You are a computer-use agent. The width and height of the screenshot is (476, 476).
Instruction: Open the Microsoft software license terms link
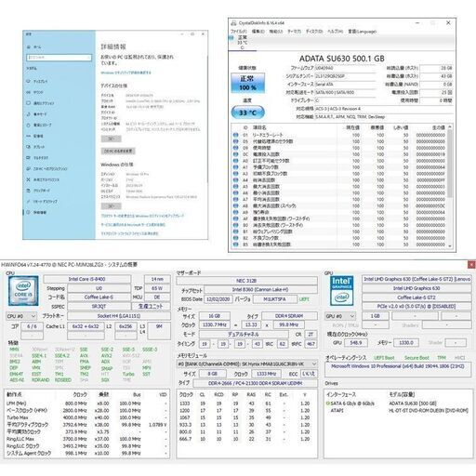[x=129, y=233]
